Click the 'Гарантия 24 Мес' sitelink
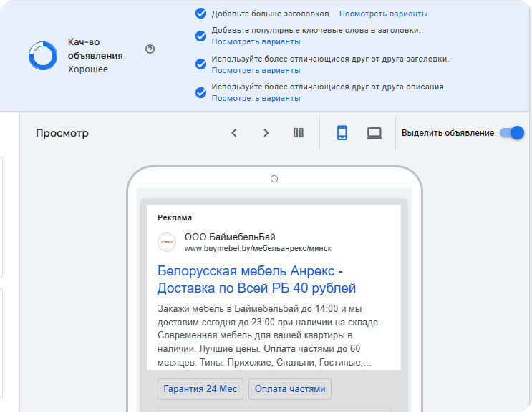 coord(200,388)
